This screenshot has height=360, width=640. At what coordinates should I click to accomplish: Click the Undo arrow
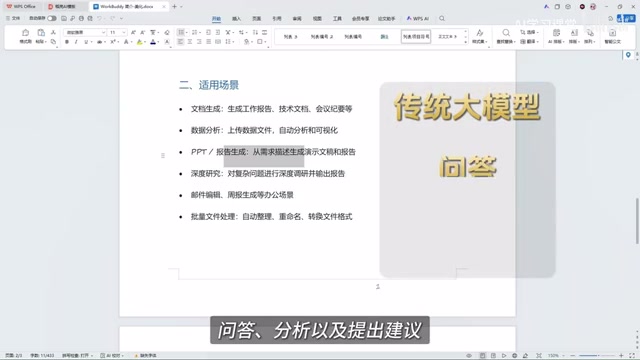click(x=99, y=18)
